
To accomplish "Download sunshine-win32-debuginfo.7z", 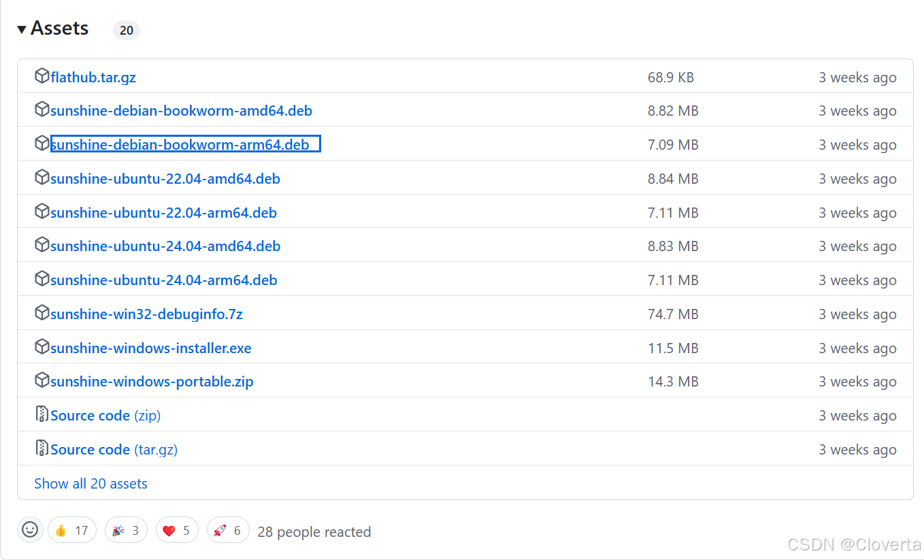I will click(x=146, y=314).
